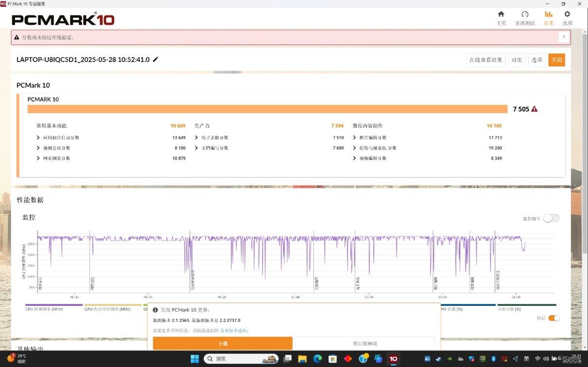Click the Windows taskbar search box

(x=241, y=359)
